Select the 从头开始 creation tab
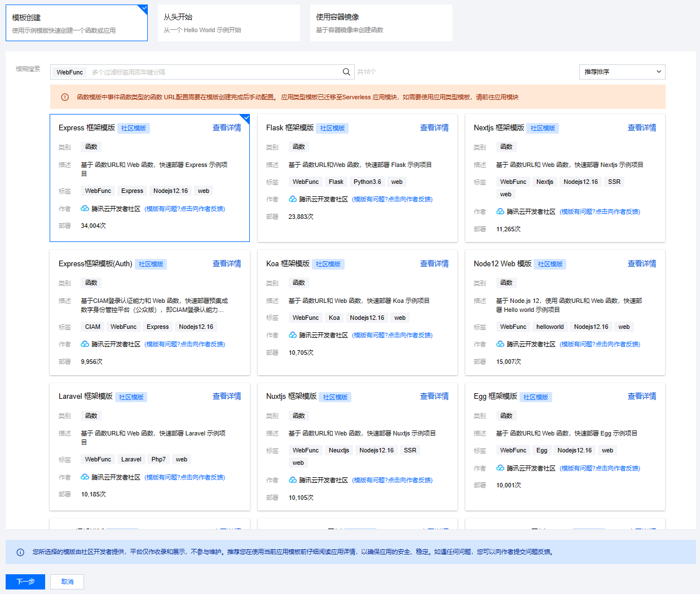This screenshot has width=700, height=594. [x=228, y=23]
